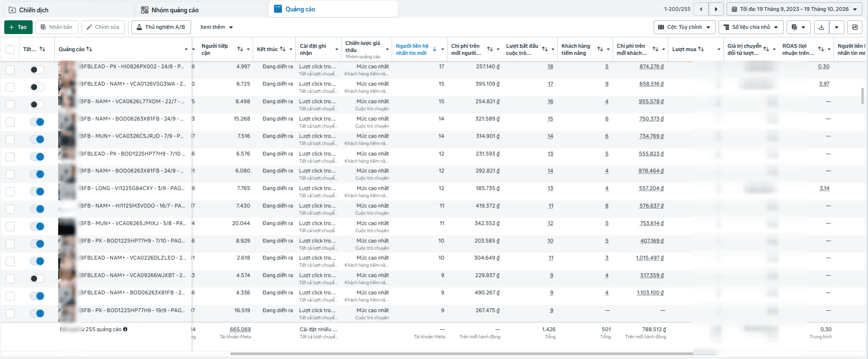
Task: Click the Nhân bản duplicate button
Action: pyautogui.click(x=57, y=27)
